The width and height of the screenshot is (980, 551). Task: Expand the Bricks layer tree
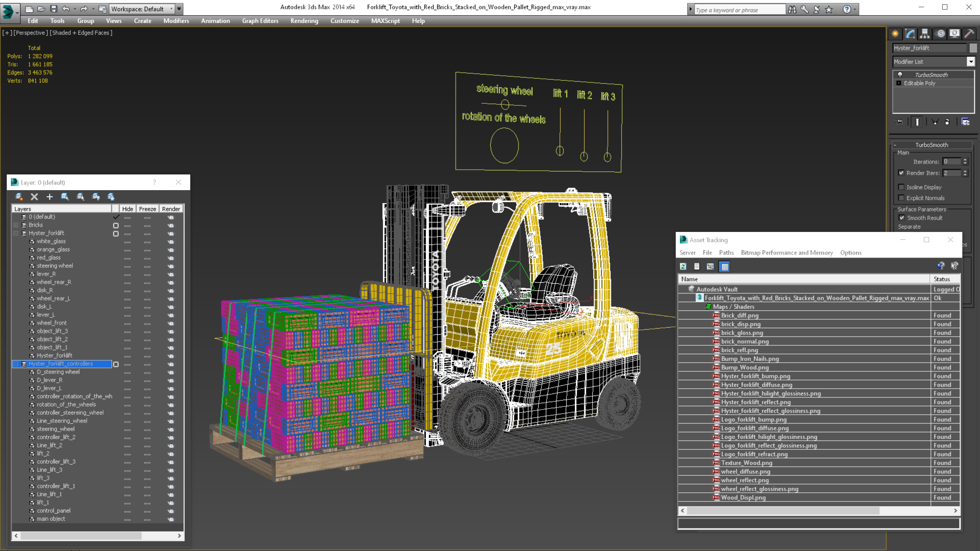click(16, 225)
